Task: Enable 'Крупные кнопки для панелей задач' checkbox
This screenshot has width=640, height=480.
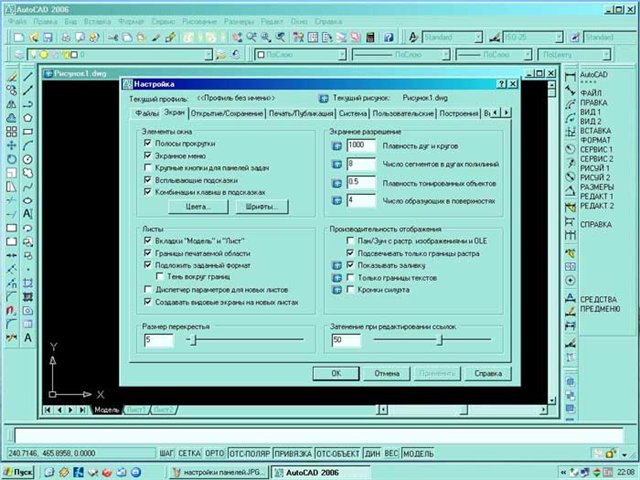Action: click(x=147, y=167)
